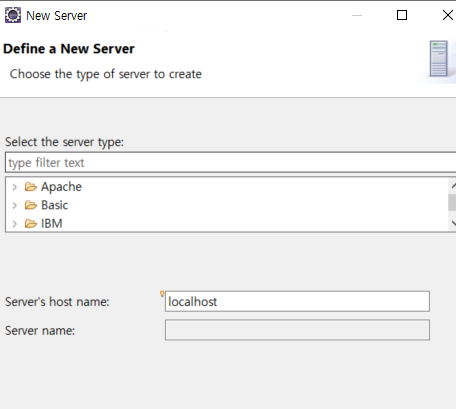Click the IBM folder icon
Screen dimensions: 456x409
tap(31, 224)
